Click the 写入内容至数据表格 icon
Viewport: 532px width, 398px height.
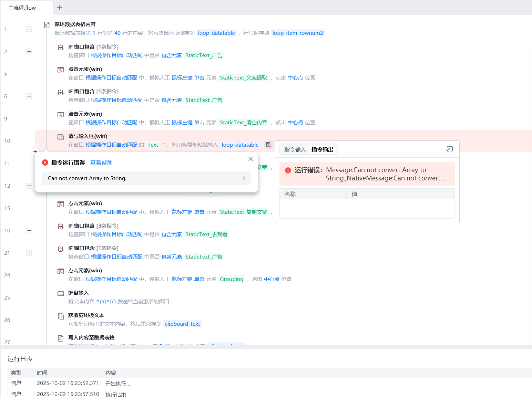pos(61,338)
